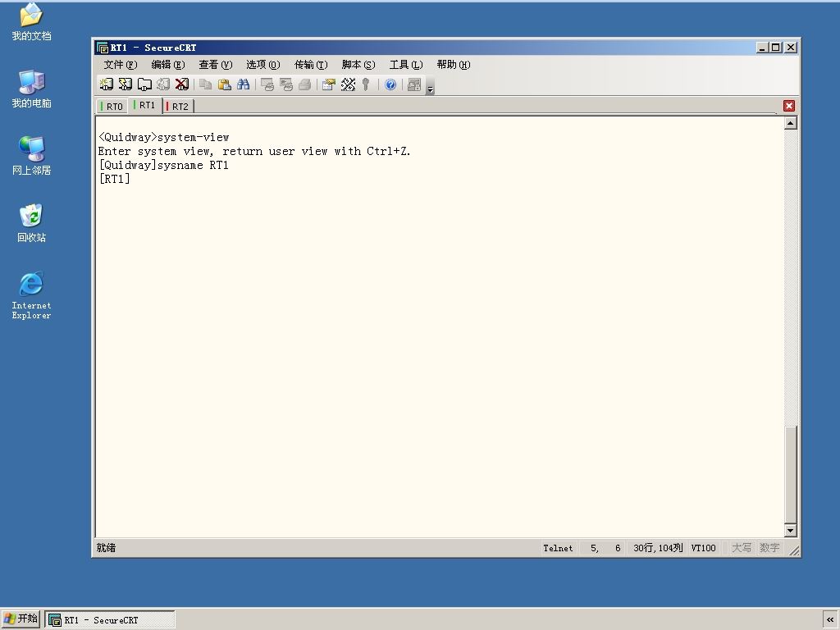Open Session Options from the toolbar

(328, 84)
